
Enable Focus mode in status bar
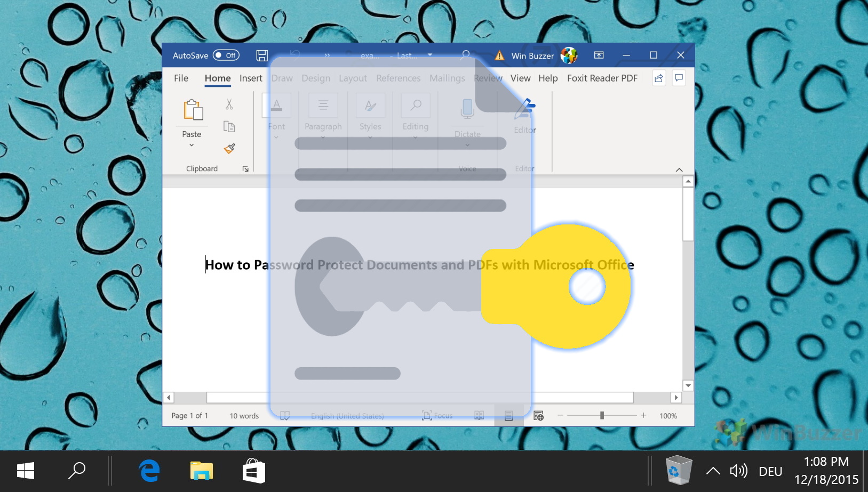437,416
